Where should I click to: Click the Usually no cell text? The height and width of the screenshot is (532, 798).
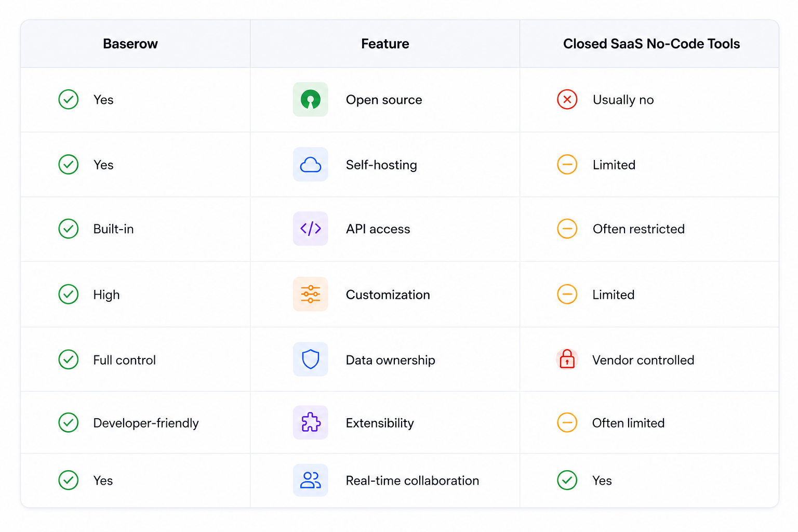[x=623, y=100]
